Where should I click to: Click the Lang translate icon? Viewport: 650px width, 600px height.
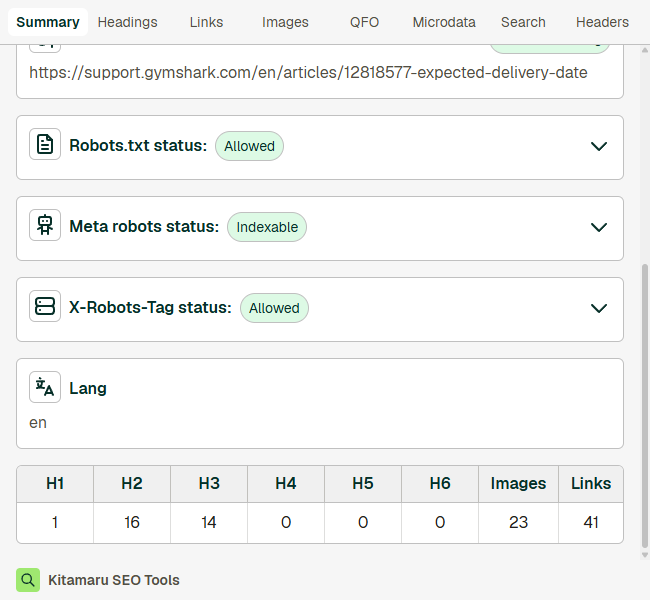(45, 387)
